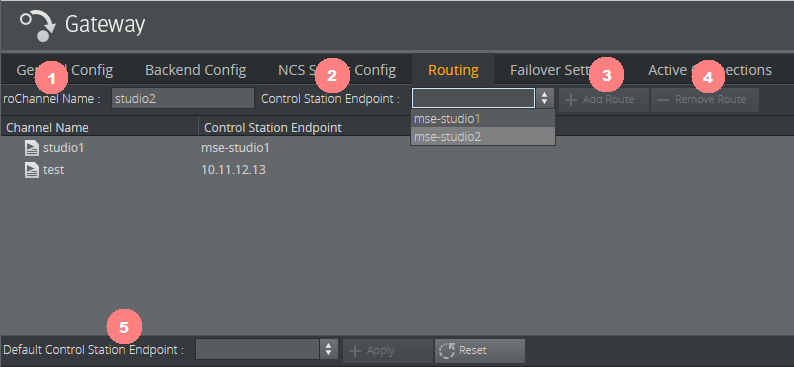Select the studio1 route row
Image resolution: width=794 pixels, height=367 pixels.
coord(397,148)
